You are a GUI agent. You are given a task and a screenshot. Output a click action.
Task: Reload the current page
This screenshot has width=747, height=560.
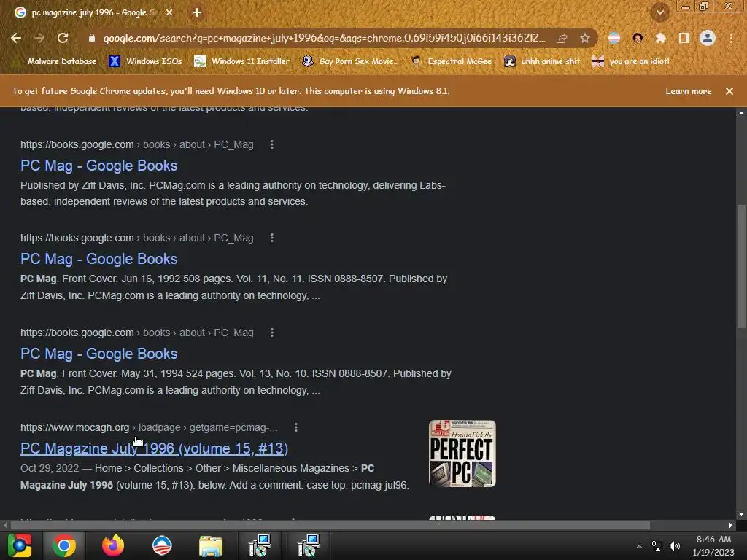[63, 38]
